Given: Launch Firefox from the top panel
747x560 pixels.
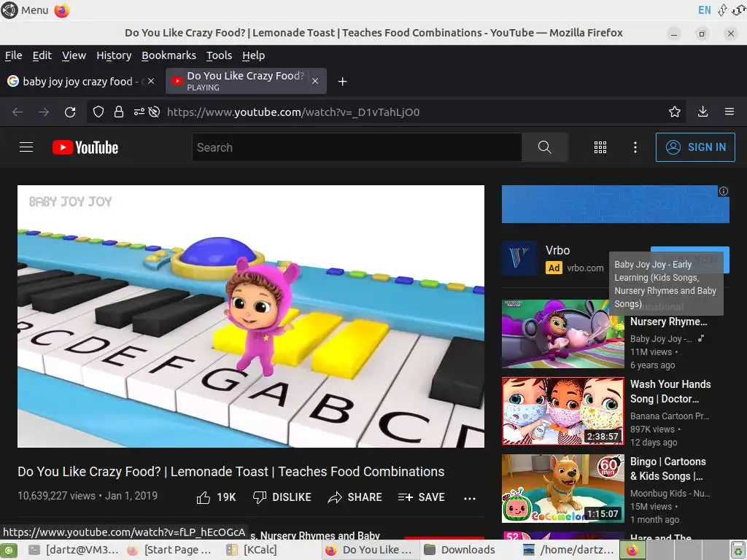Looking at the screenshot, I should coord(61,10).
